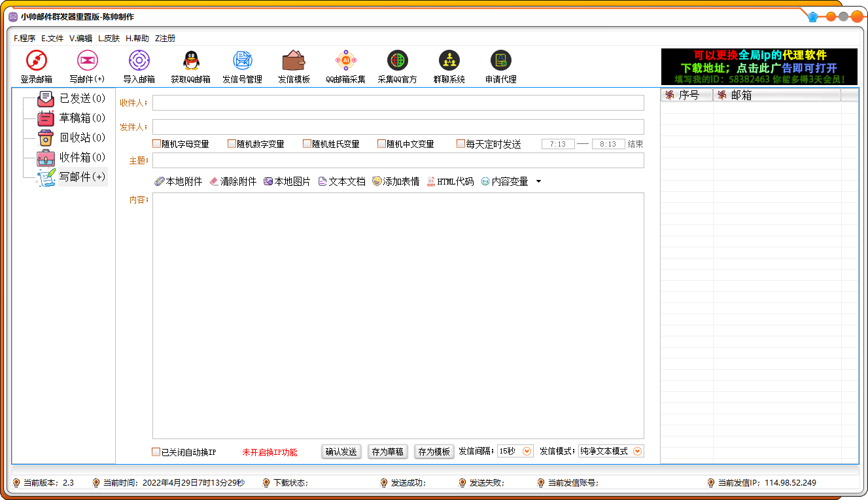Open the 导入邮箱 import tool
Viewport: 868px width, 500px height.
pyautogui.click(x=138, y=65)
